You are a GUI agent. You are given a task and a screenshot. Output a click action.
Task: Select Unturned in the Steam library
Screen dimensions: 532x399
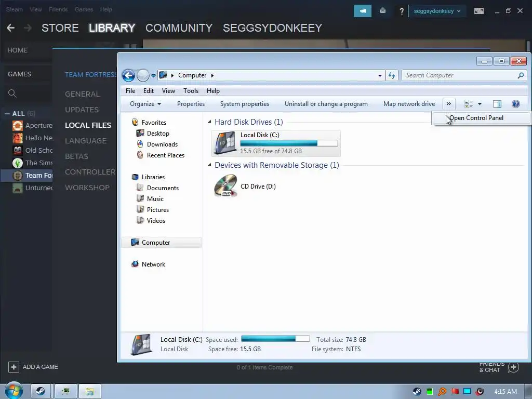pos(32,188)
